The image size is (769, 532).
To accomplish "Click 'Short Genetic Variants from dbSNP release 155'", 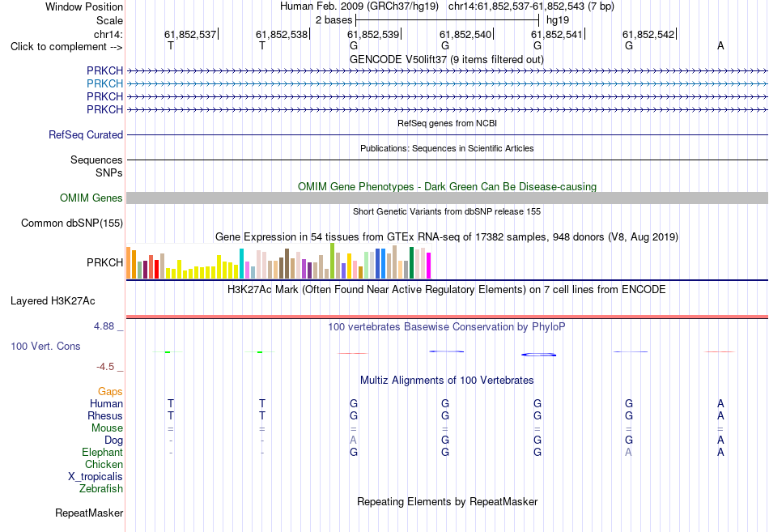I will coord(447,211).
